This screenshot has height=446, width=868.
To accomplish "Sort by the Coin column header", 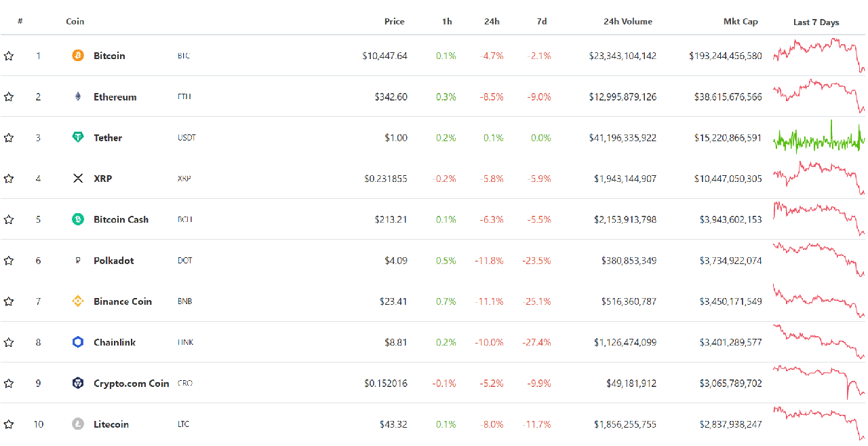I will pos(75,21).
